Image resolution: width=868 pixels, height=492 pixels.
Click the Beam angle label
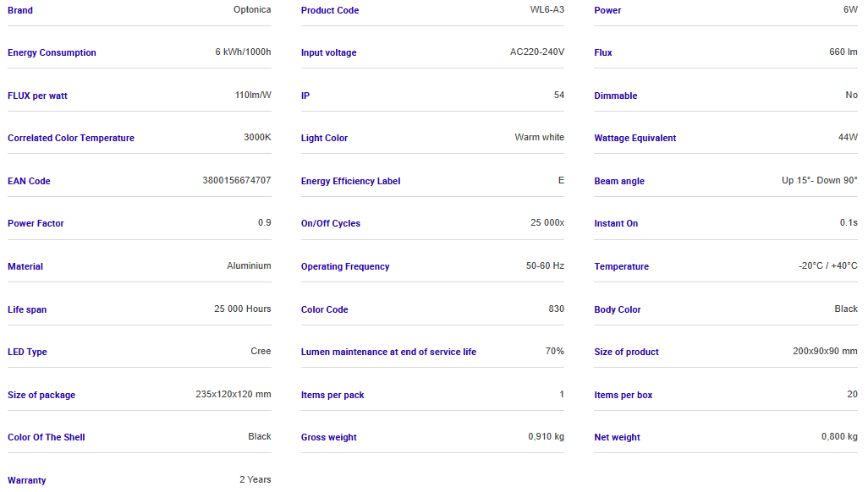point(619,181)
